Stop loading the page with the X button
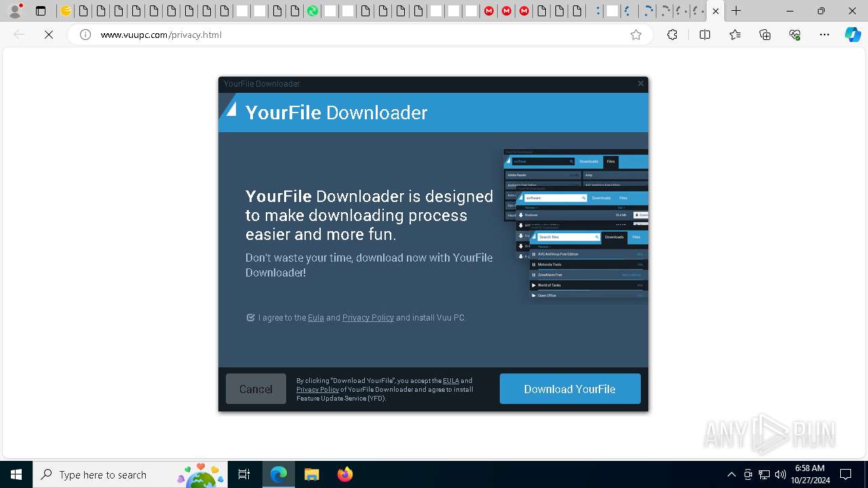This screenshot has height=488, width=868. click(49, 35)
